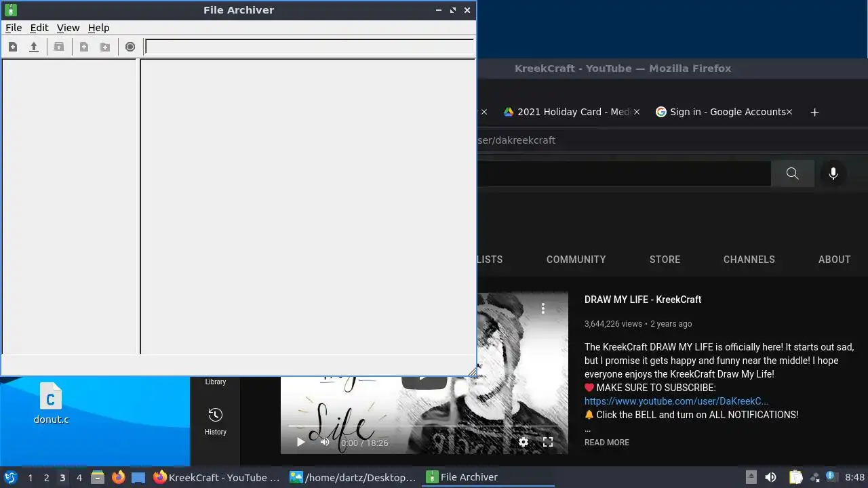Click the eject removable media tray icon

(x=751, y=477)
